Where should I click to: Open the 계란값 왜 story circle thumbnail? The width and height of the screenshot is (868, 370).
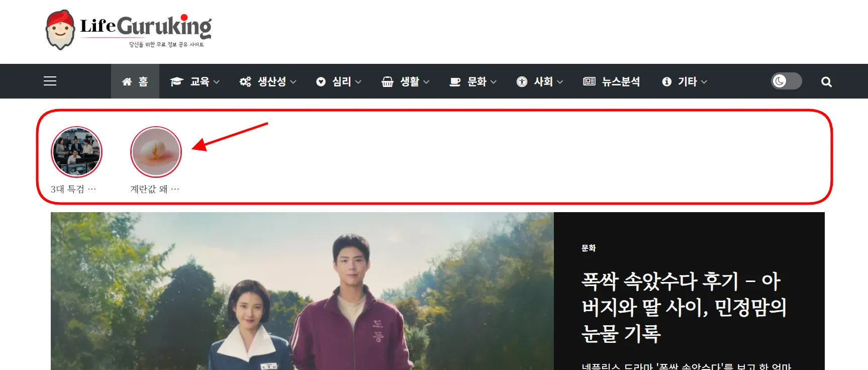click(x=156, y=152)
